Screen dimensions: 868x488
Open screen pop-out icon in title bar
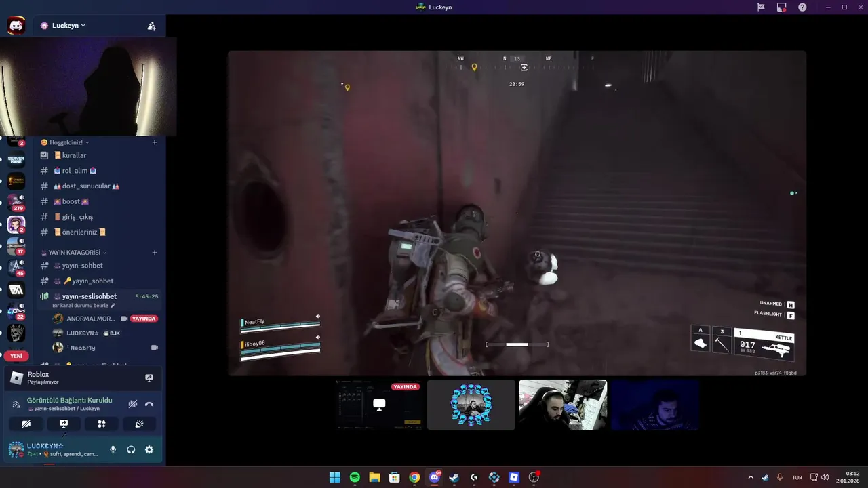[x=781, y=7]
